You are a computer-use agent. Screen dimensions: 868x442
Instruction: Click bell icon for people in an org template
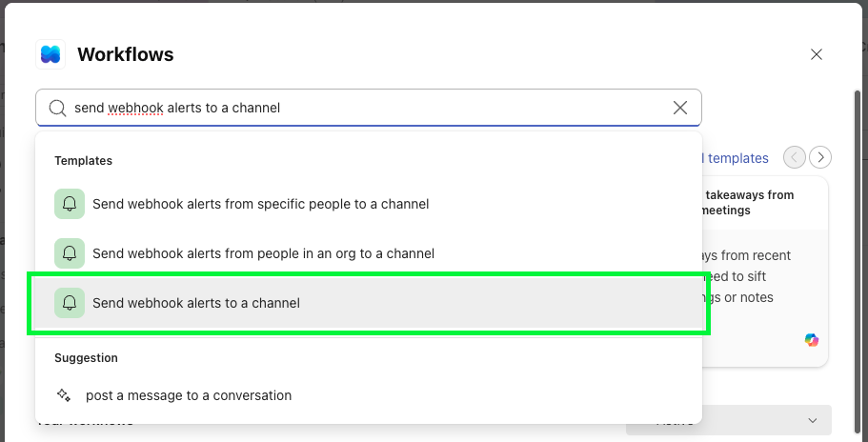pyautogui.click(x=70, y=253)
